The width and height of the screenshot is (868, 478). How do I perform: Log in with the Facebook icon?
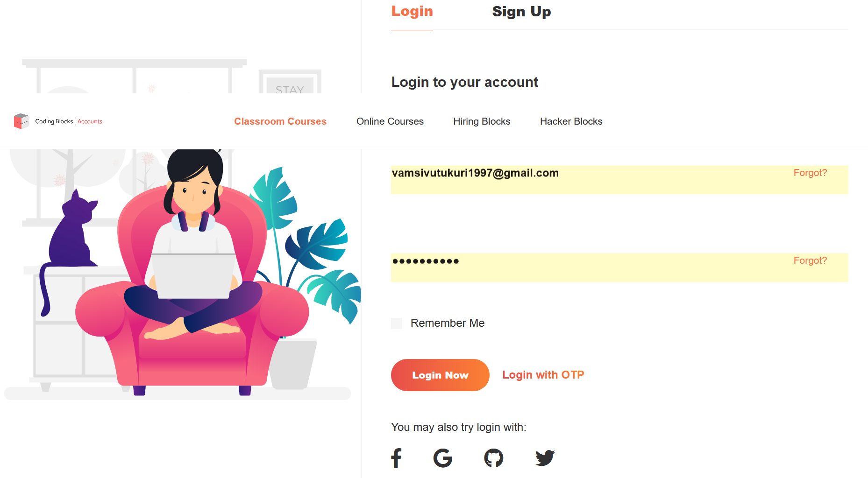point(396,458)
